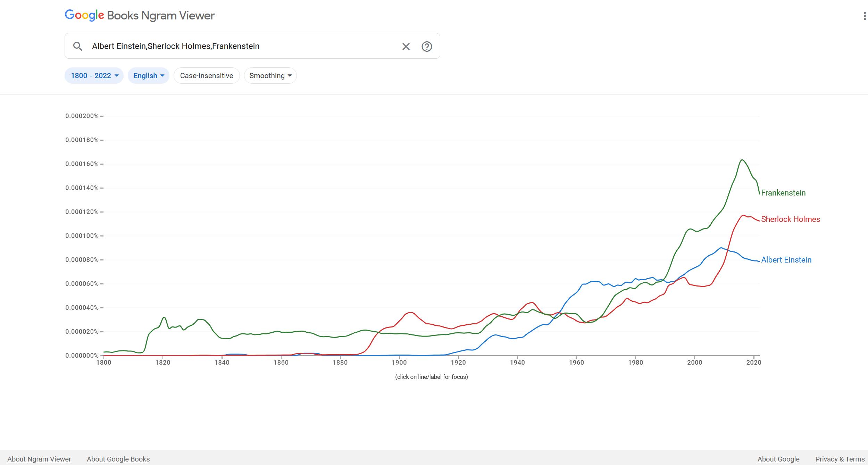Viewport: 868px width, 465px height.
Task: Expand the 1800 - 2022 date range dropdown
Action: 94,76
